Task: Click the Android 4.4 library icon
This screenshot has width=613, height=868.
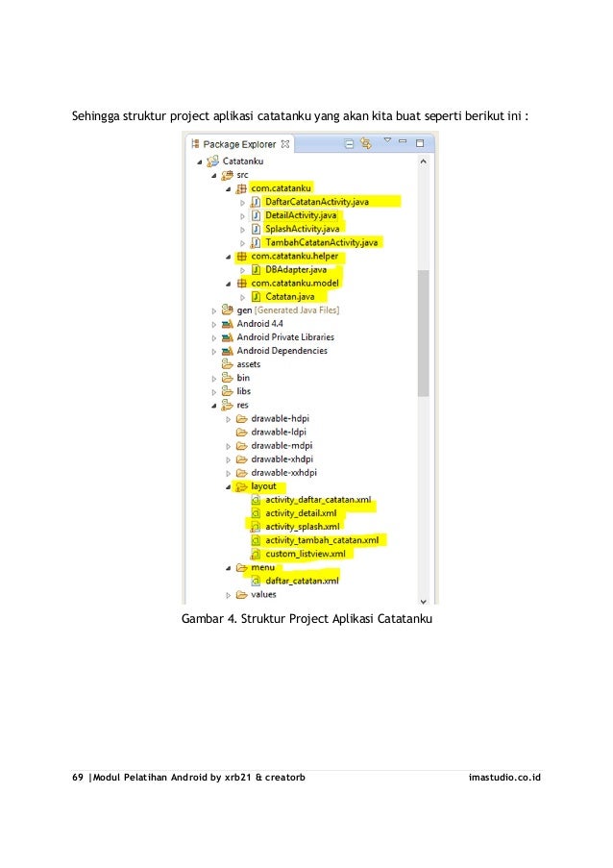Action: point(227,324)
